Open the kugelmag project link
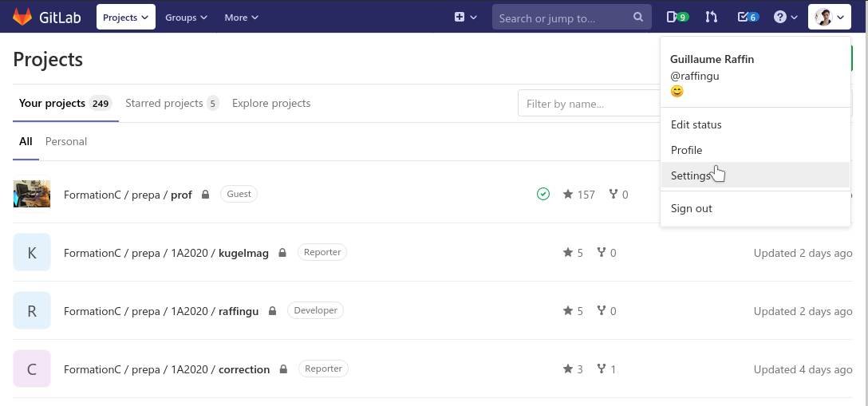 click(x=166, y=254)
